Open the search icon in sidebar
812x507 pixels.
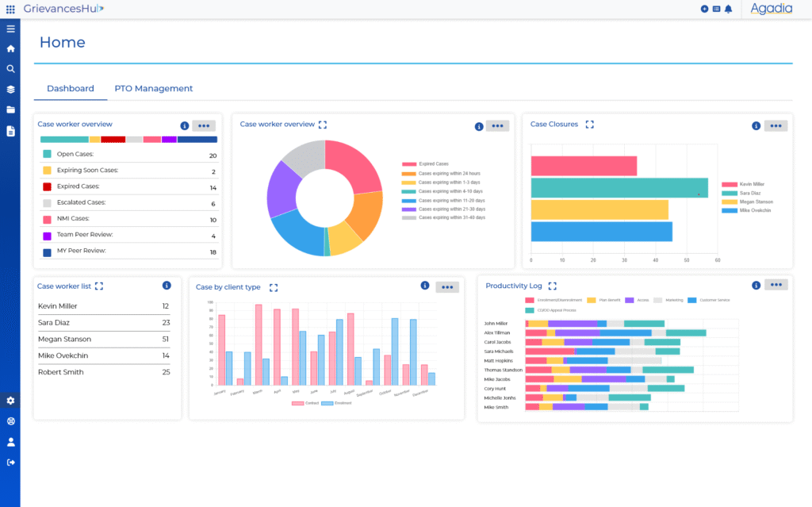tap(10, 69)
